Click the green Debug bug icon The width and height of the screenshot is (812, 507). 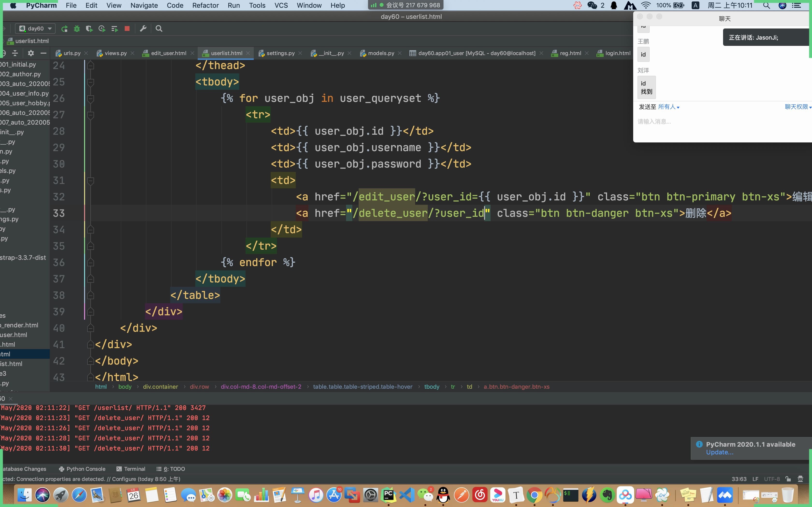(77, 29)
